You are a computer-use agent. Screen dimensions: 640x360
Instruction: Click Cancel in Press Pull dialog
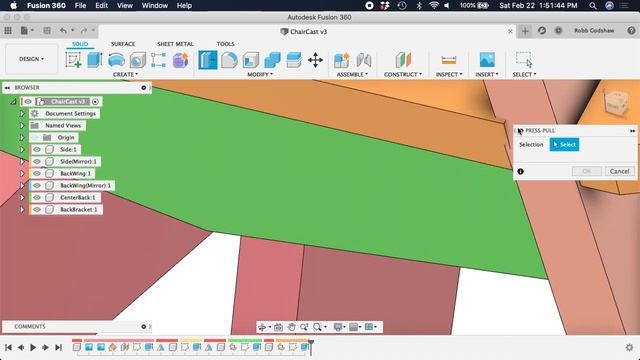[619, 171]
